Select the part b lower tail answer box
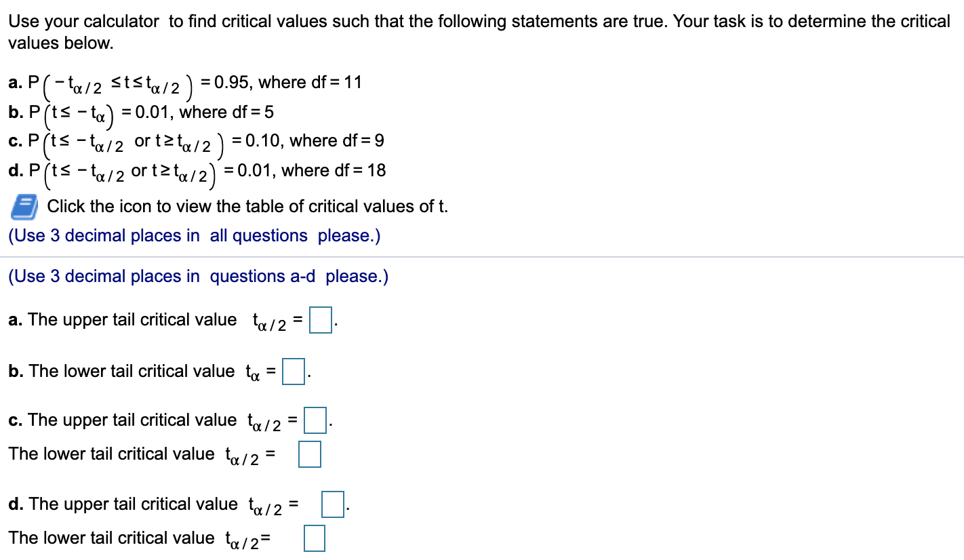The height and width of the screenshot is (560, 964). (292, 372)
